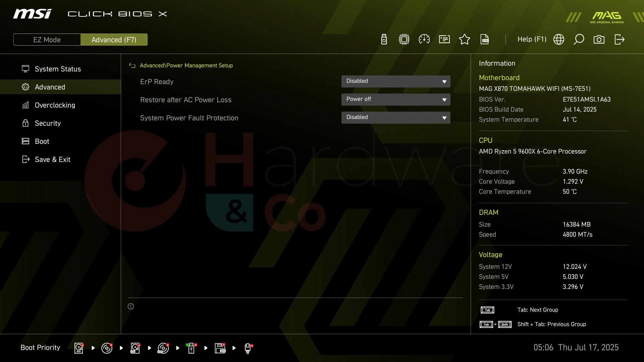The height and width of the screenshot is (362, 644).
Task: Select the USB key boot icon with green check
Action: tap(191, 348)
